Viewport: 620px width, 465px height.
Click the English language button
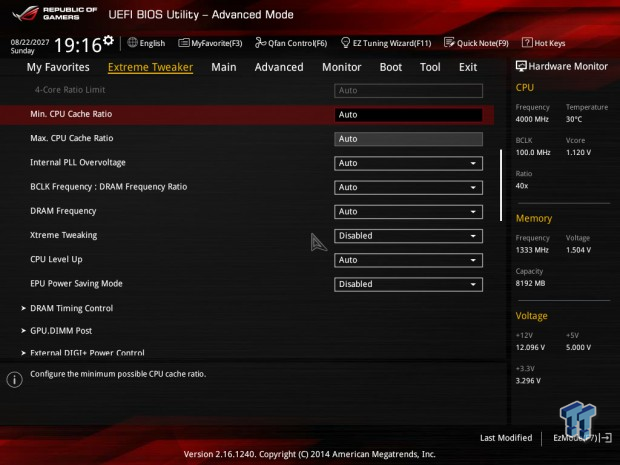click(x=152, y=43)
